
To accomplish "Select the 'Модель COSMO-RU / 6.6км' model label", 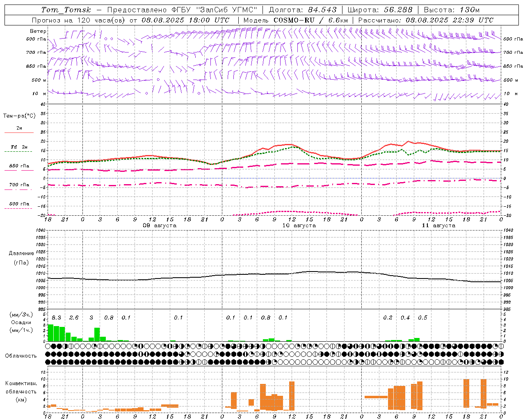I will pyautogui.click(x=296, y=20).
